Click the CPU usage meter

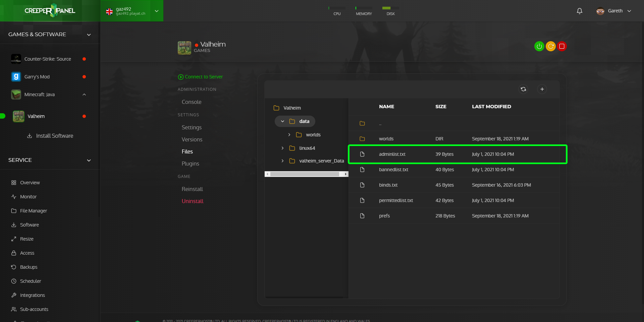(337, 11)
